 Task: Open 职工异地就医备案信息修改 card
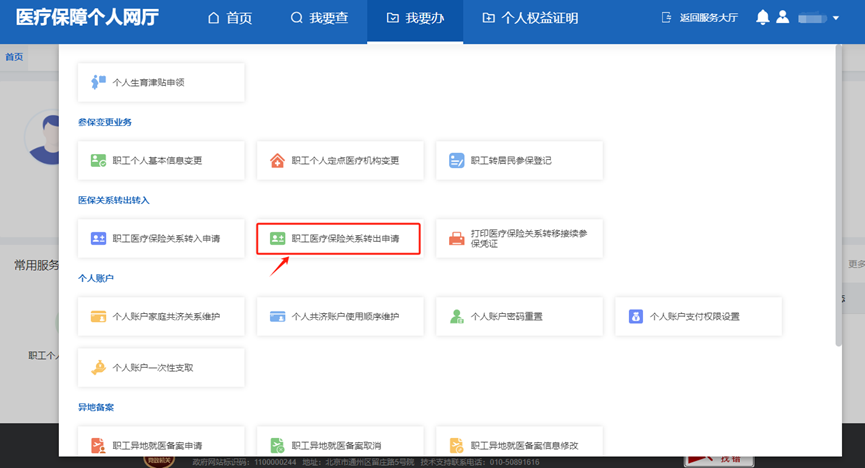519,442
